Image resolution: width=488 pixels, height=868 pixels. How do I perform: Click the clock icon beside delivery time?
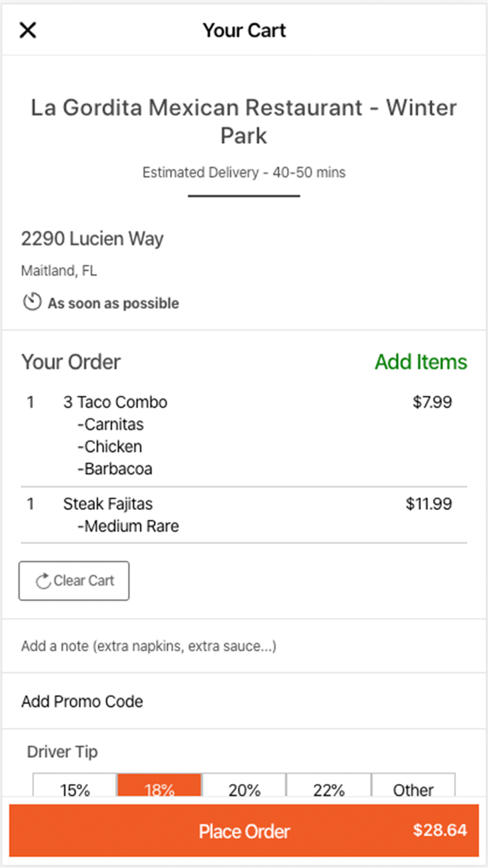point(32,302)
